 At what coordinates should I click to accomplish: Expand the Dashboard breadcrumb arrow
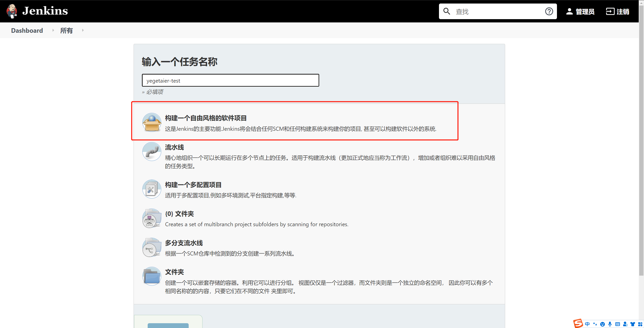coord(53,30)
